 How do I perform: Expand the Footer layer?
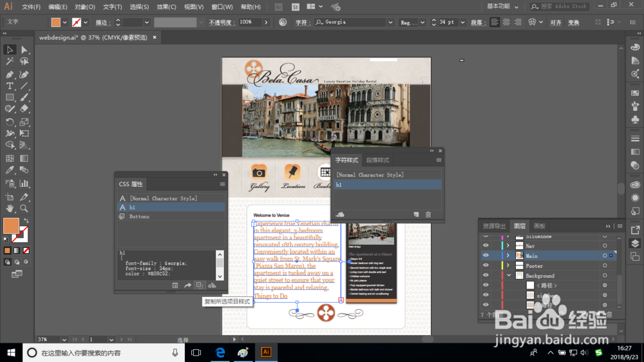click(508, 265)
